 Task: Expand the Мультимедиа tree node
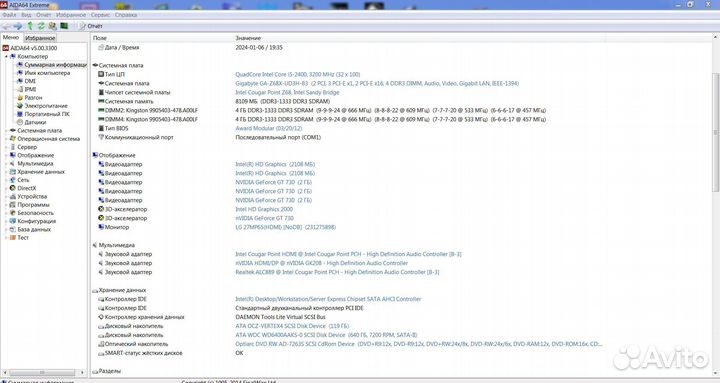pos(6,164)
